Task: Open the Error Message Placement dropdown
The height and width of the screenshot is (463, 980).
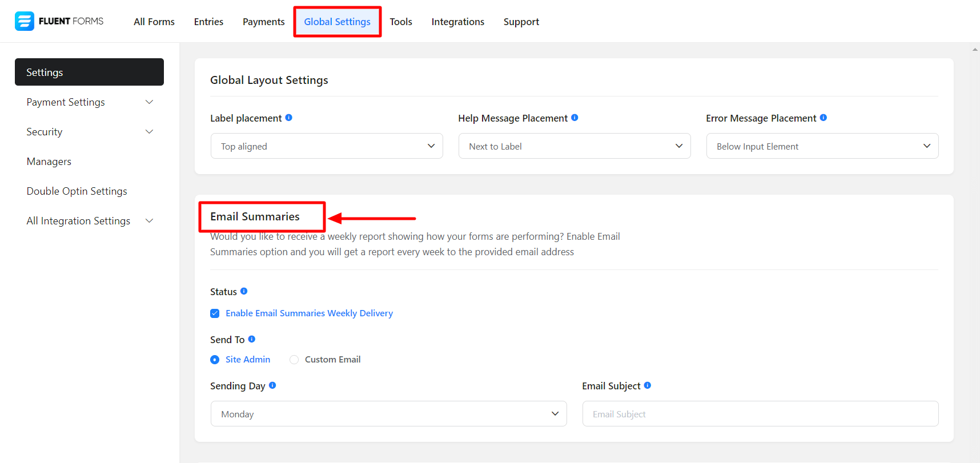Action: pyautogui.click(x=822, y=146)
